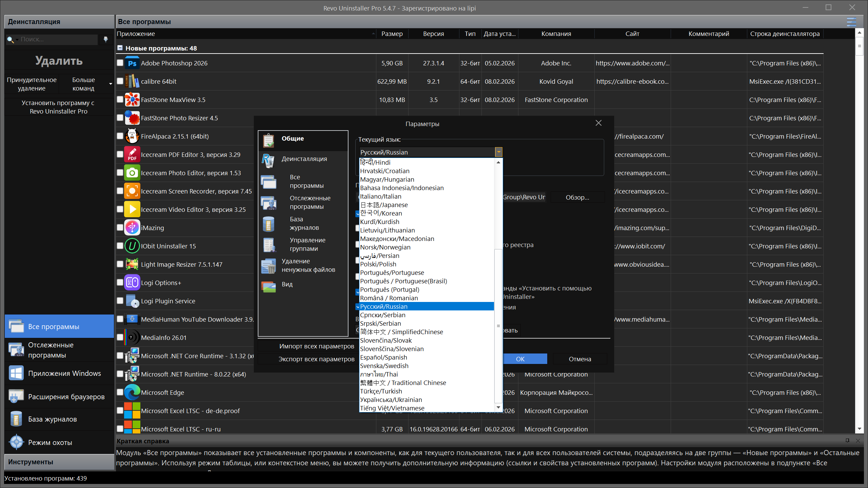Collapse the language dropdown arrow button
Screen dimensions: 868x488
(498, 152)
